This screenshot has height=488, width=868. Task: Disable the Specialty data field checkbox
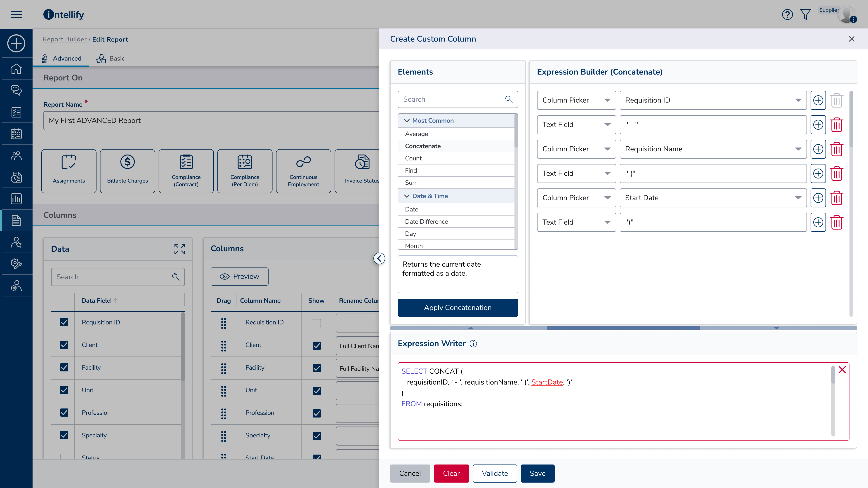[x=64, y=435]
